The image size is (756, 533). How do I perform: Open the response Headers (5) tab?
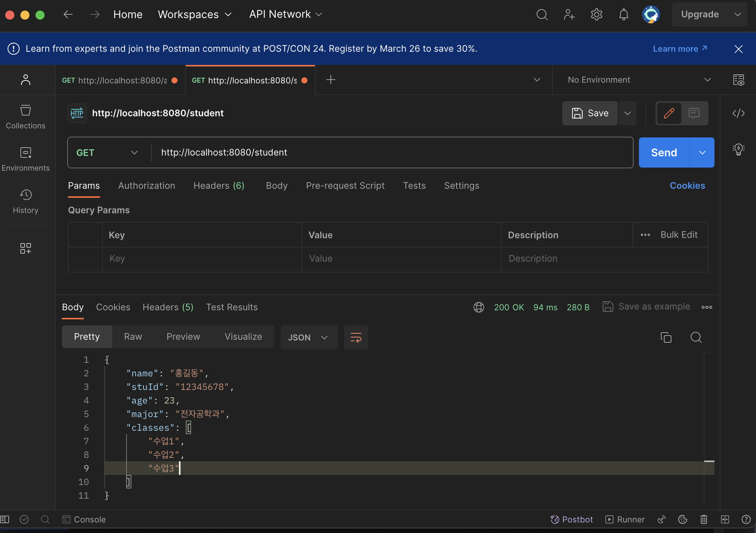pos(168,307)
